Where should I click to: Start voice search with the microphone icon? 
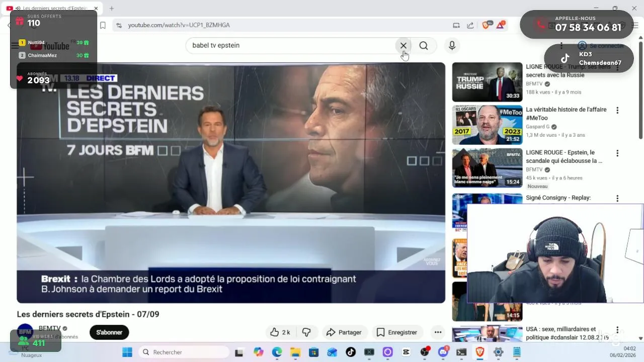point(452,46)
